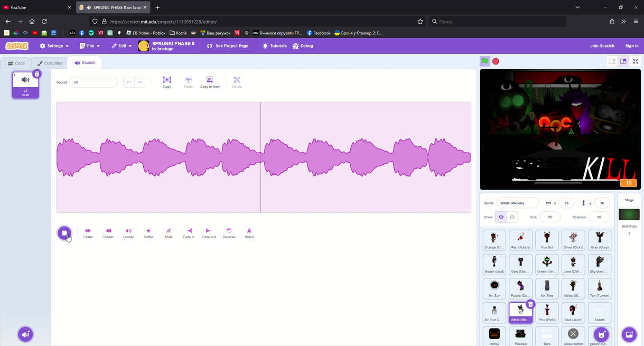The width and height of the screenshot is (644, 346).
Task: Open Debug from the menu bar
Action: pos(303,46)
